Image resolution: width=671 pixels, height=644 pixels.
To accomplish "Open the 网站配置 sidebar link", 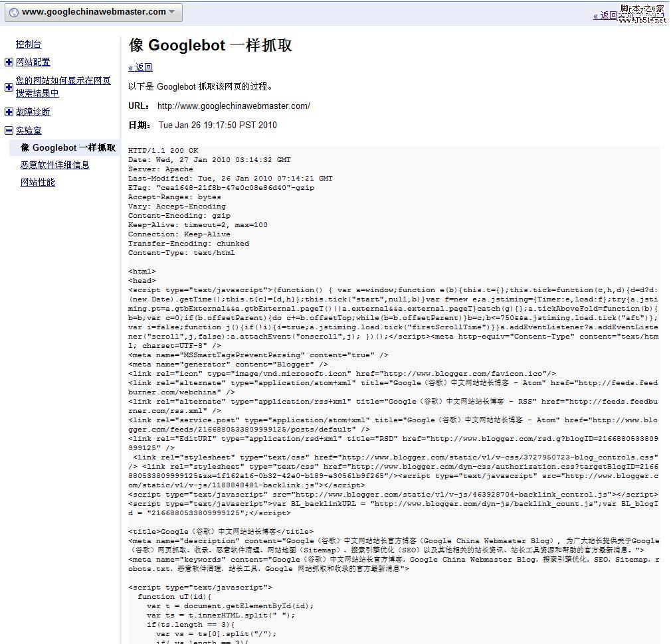I will (33, 62).
